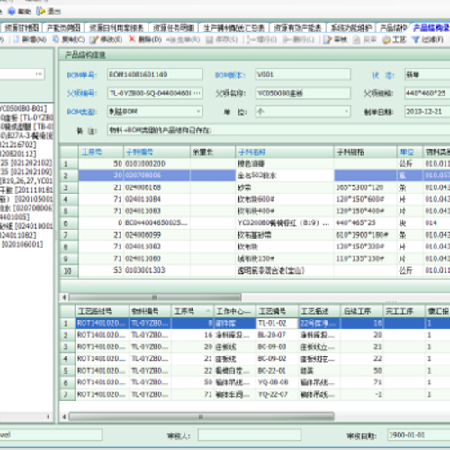Click the 工艺 routing icon in toolbar
The image size is (450, 450).
pyautogui.click(x=387, y=40)
